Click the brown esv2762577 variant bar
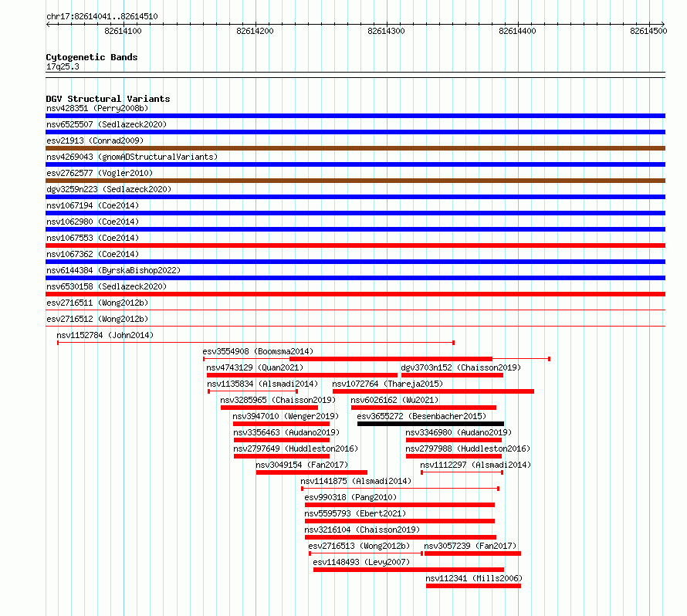 pos(355,181)
